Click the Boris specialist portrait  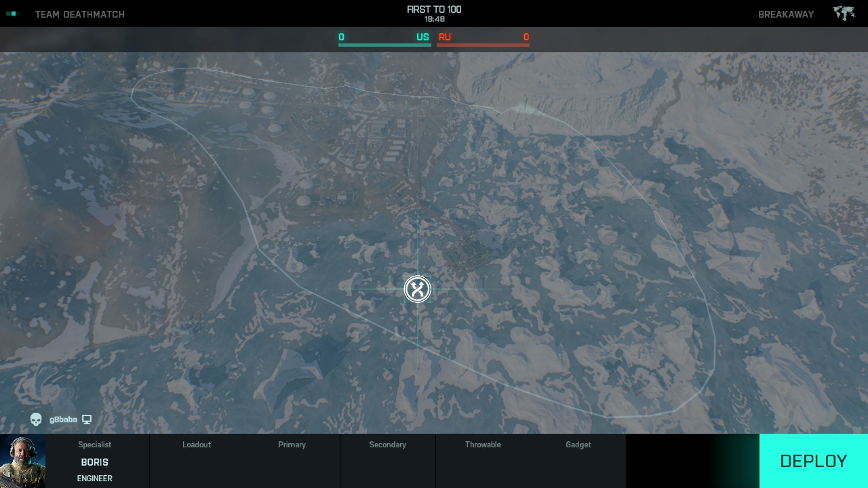(22, 461)
